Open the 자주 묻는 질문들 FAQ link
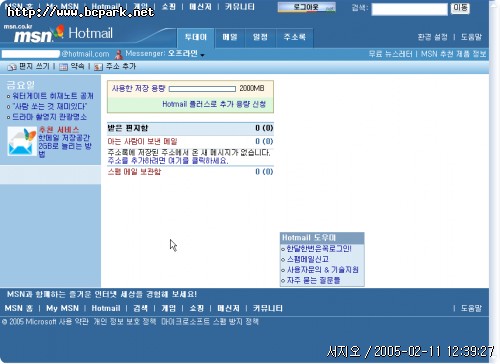This screenshot has width=500, height=364. [x=313, y=280]
